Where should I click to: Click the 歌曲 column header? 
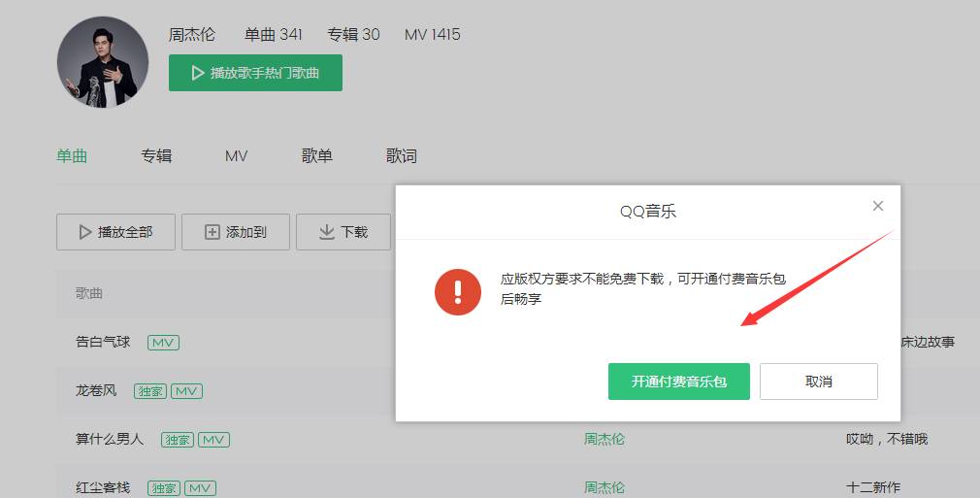click(x=88, y=293)
